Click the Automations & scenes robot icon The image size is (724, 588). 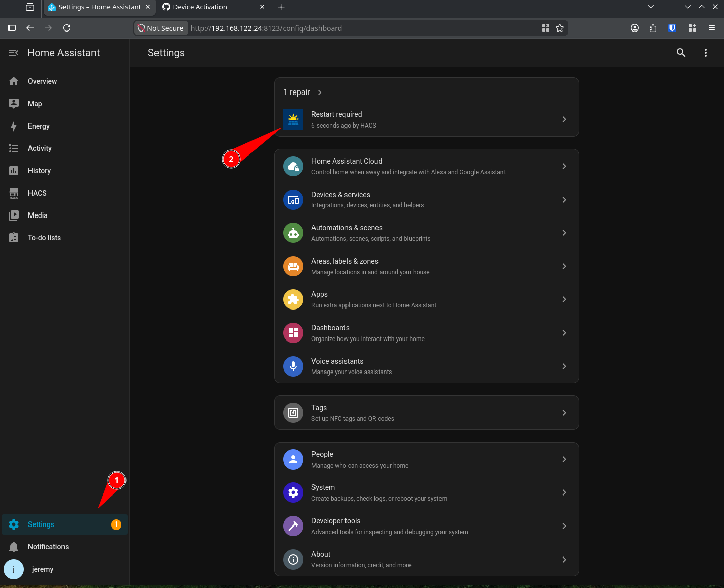pyautogui.click(x=293, y=233)
